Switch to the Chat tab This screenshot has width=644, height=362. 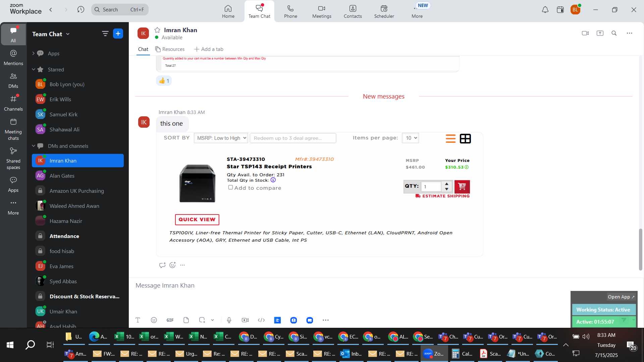143,49
